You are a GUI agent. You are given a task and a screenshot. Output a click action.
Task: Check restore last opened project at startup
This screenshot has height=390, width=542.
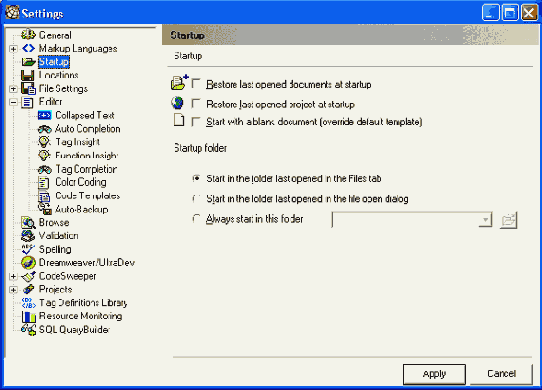tap(196, 103)
